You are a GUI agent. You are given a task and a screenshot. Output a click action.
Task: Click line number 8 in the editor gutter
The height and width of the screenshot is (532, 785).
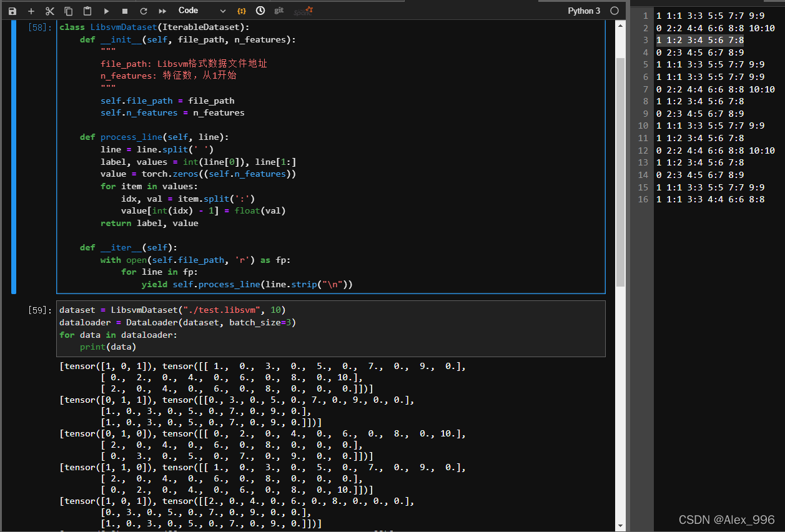(646, 101)
